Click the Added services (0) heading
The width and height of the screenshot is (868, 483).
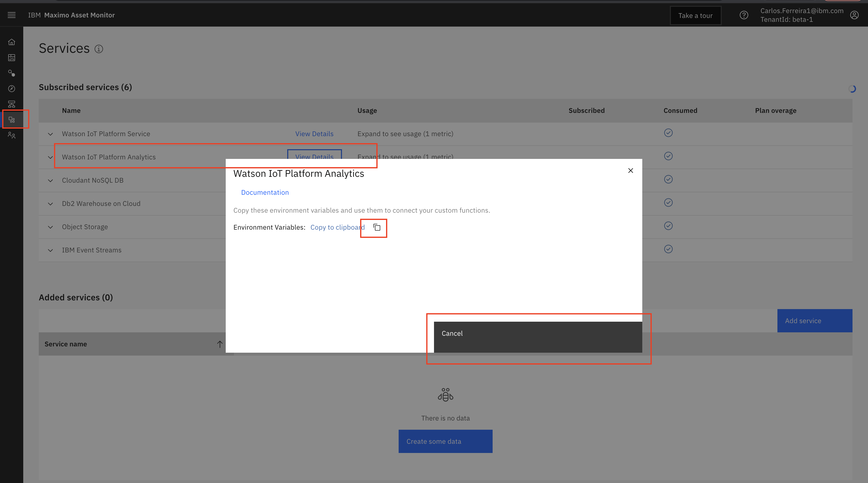(76, 298)
